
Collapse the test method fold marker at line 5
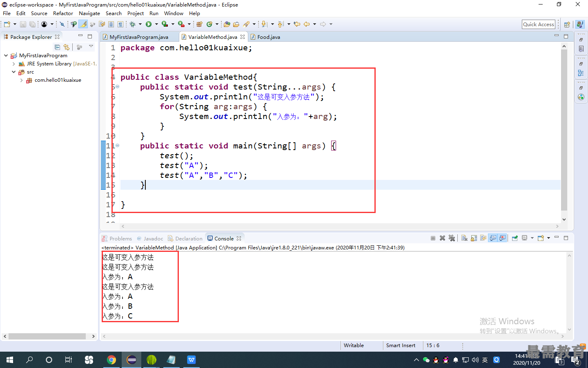point(118,87)
